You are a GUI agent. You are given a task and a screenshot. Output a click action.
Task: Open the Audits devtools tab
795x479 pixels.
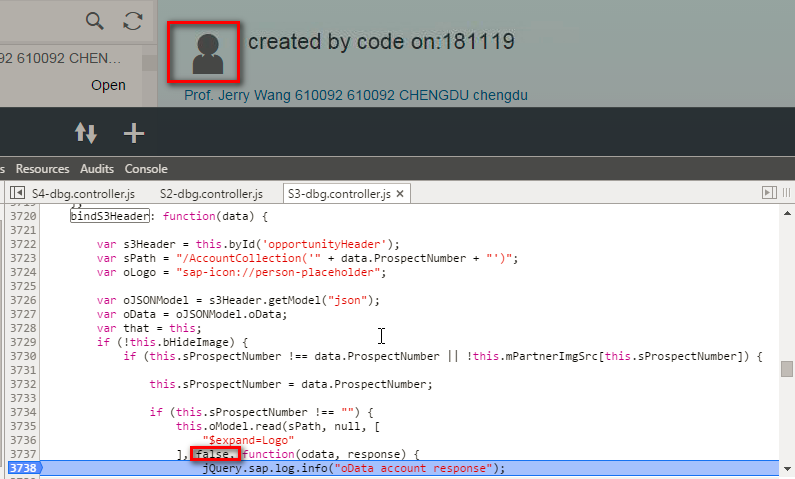(x=97, y=169)
